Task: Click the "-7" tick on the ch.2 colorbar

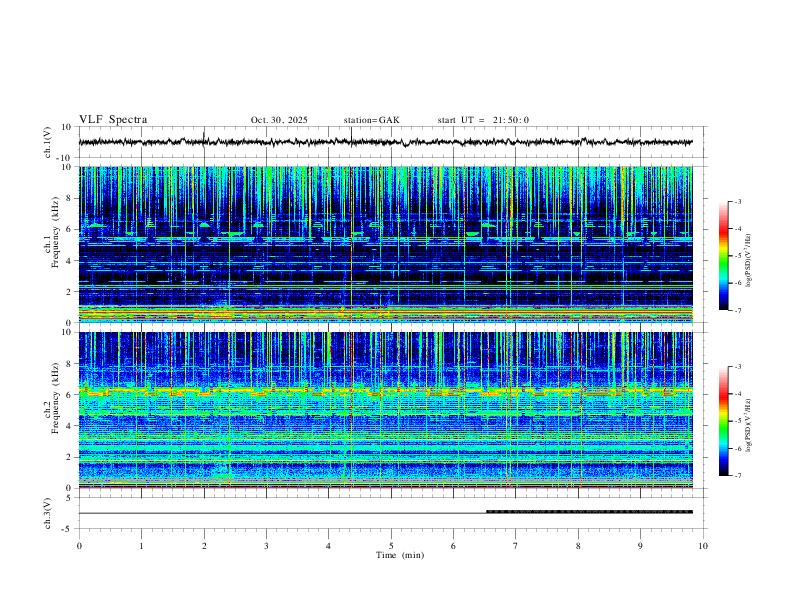Action: [737, 475]
